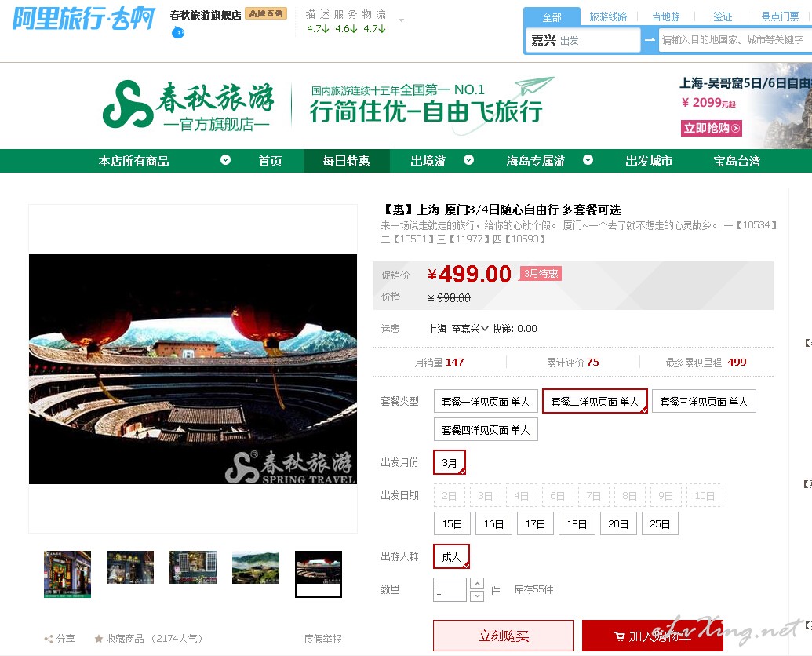
Task: Open the fourth thumbnail showing green hills
Action: (x=256, y=567)
